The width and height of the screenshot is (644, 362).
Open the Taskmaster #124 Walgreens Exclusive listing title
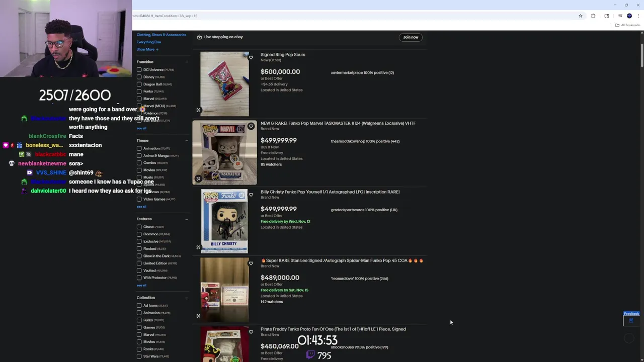pos(338,123)
